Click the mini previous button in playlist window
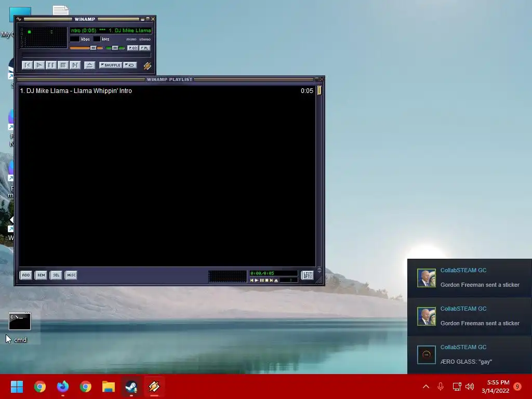The height and width of the screenshot is (399, 532). pyautogui.click(x=252, y=280)
